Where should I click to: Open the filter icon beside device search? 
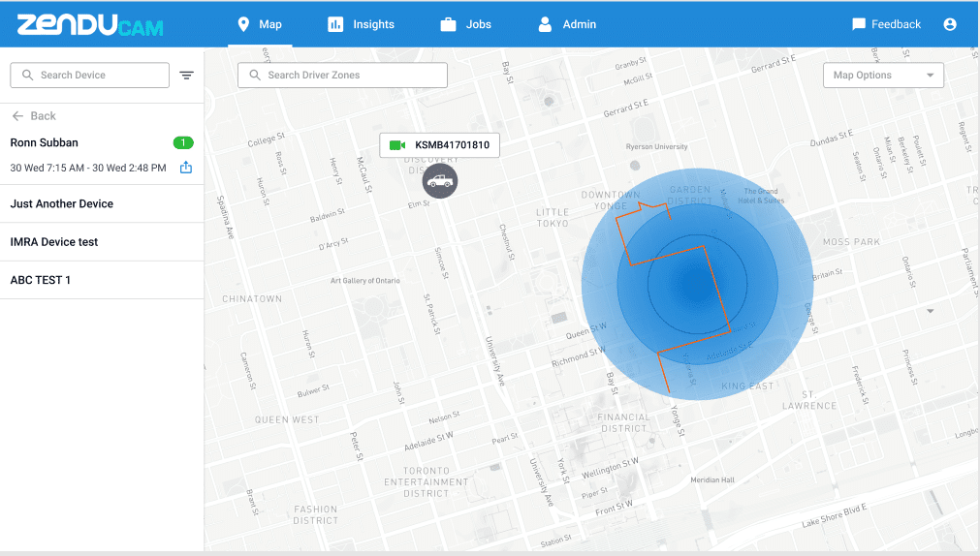tap(186, 76)
